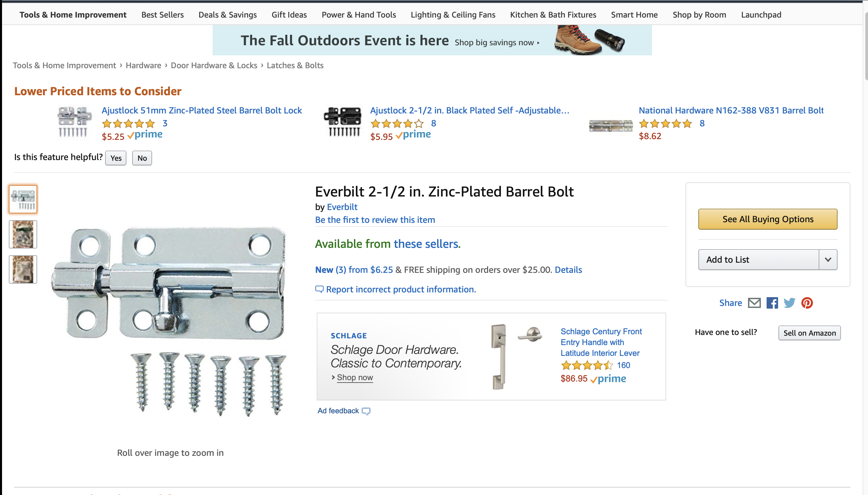Expand the Add to List dropdown arrow

[828, 260]
